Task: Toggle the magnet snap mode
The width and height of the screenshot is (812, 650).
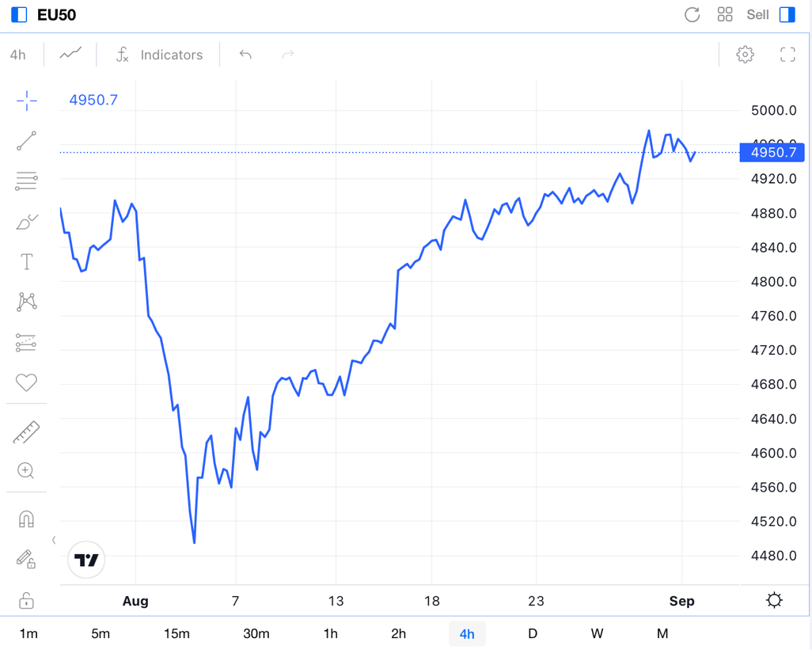Action: 26,519
